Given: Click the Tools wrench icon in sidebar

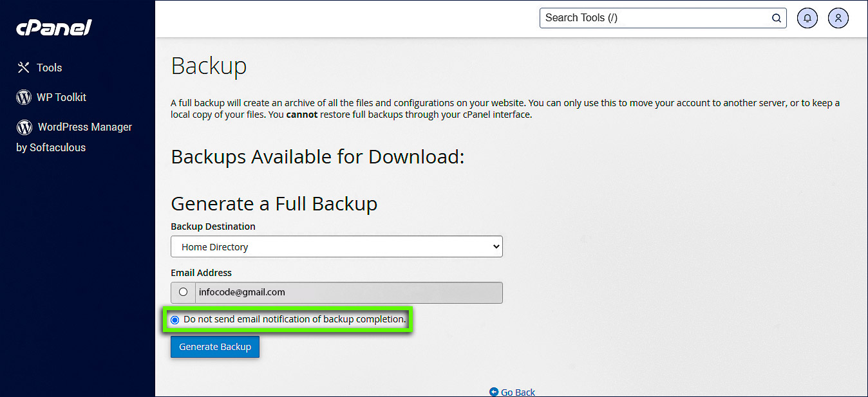Looking at the screenshot, I should pyautogui.click(x=23, y=68).
